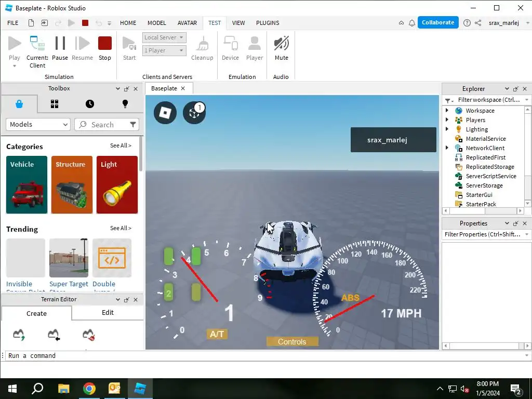Click the Terrain Clear icon
532x399 pixels.
click(x=88, y=335)
